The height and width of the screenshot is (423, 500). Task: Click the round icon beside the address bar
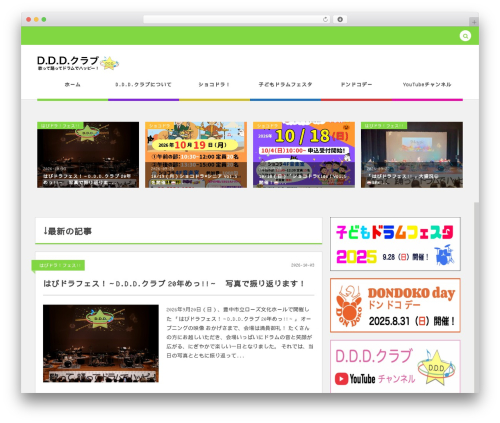[340, 19]
